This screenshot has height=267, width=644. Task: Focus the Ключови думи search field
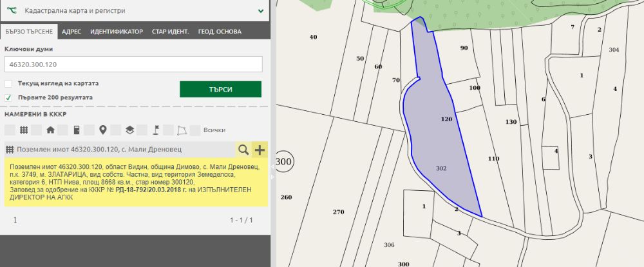click(133, 64)
